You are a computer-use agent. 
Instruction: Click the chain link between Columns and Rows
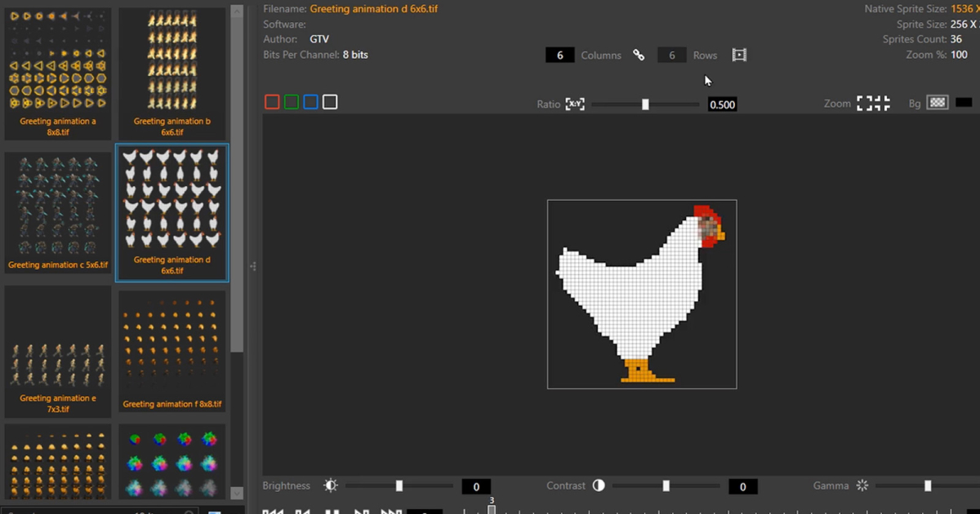639,55
